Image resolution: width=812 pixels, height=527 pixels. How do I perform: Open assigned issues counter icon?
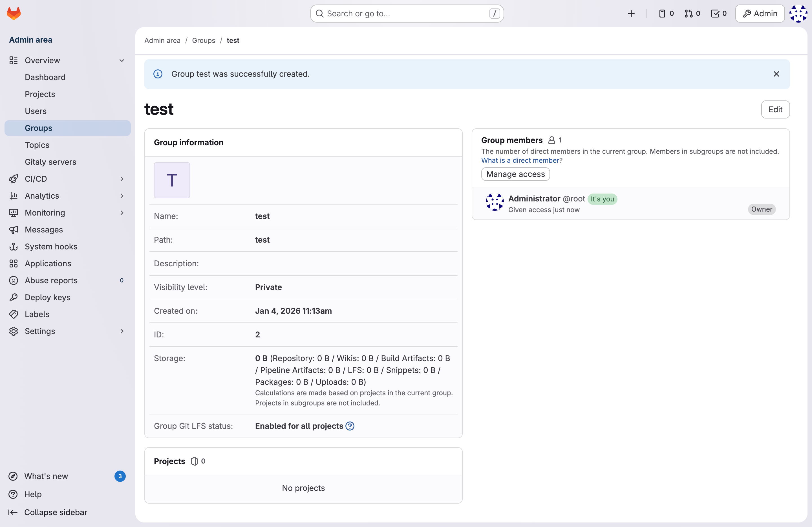(x=666, y=14)
